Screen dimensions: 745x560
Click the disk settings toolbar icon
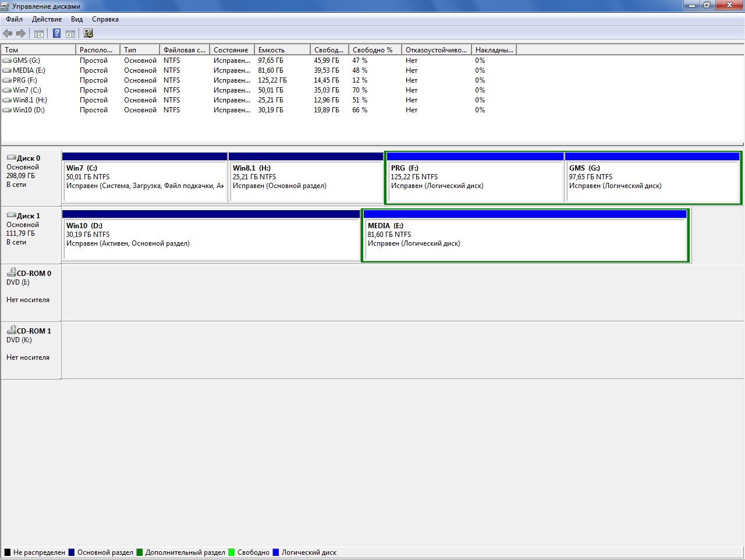88,34
